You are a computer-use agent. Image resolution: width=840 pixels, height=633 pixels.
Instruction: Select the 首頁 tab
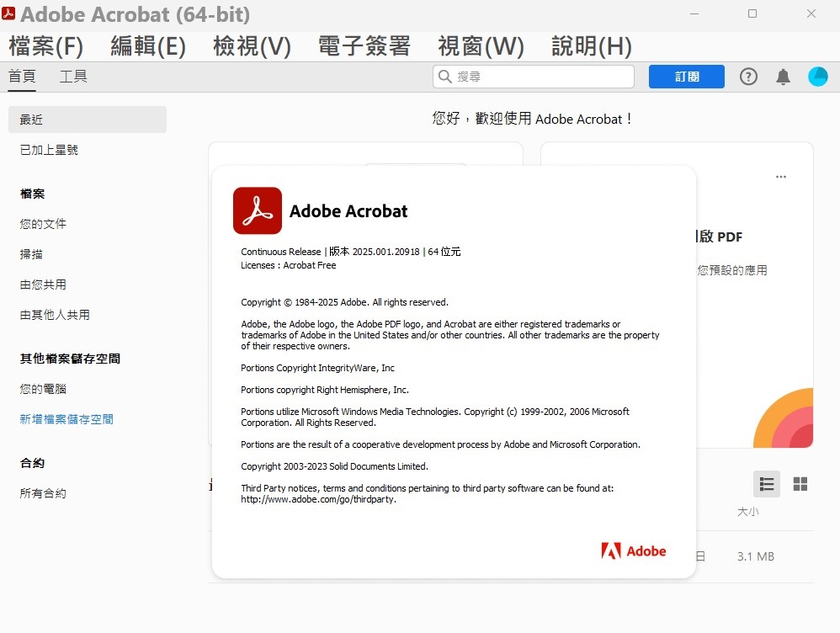coord(22,77)
